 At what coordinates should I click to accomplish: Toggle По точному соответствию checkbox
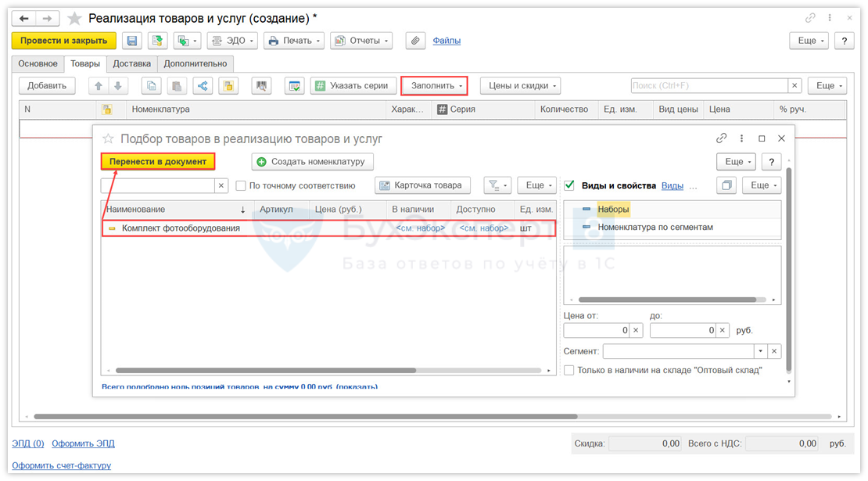tap(241, 185)
